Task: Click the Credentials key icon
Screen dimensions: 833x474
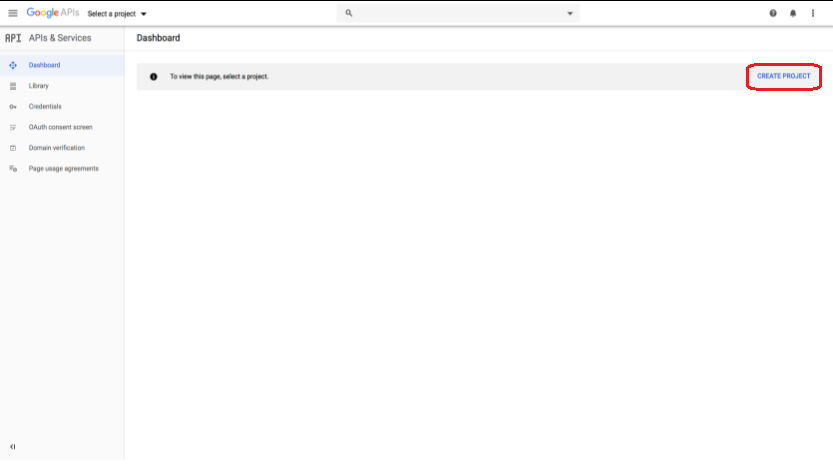Action: pyautogui.click(x=13, y=106)
